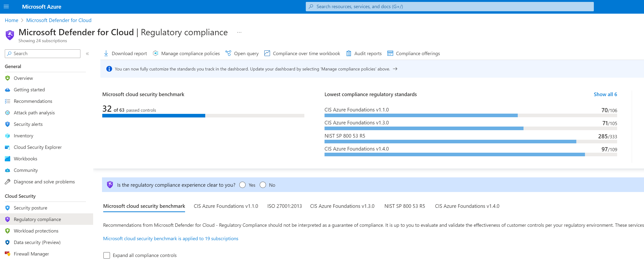Open Microsoft Defender for Cloud breadcrumb
This screenshot has height=262, width=644.
(59, 20)
